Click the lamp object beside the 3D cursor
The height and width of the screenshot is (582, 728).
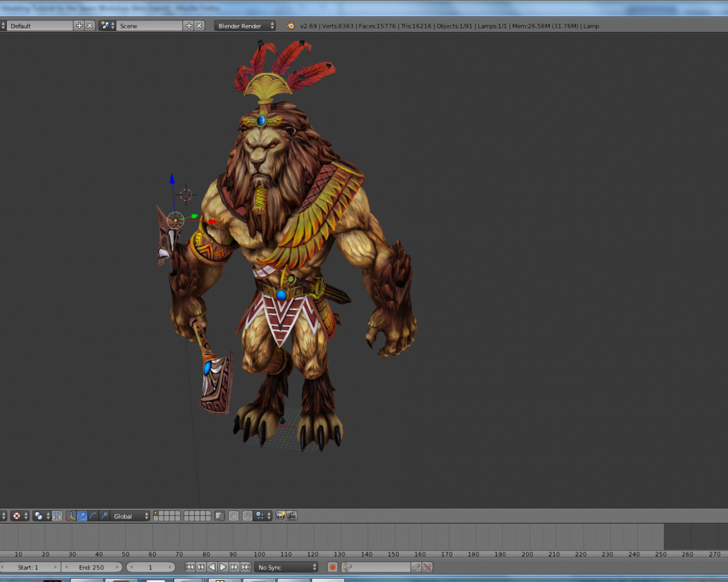[175, 220]
